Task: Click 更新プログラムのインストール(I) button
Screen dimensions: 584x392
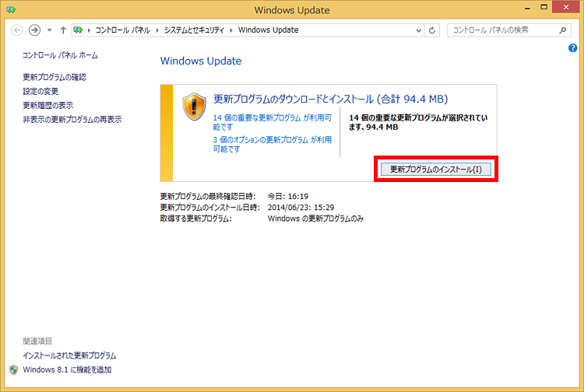Action: (x=436, y=170)
